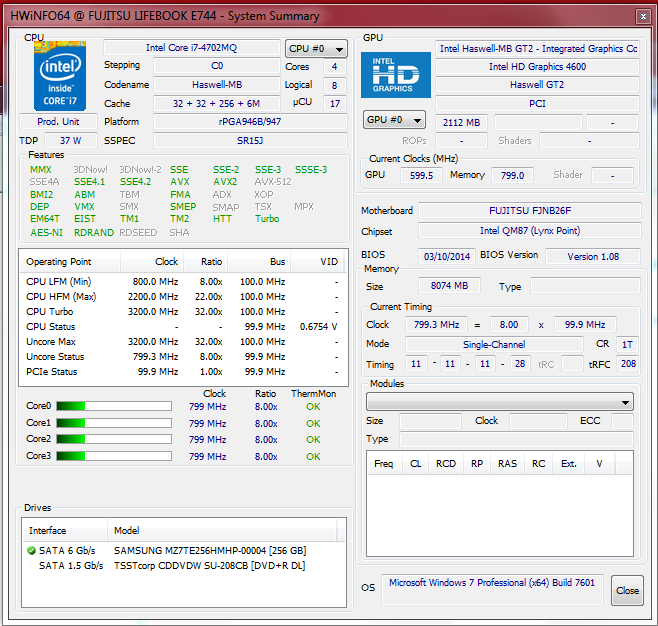Click the green SATA status icon
Viewport: 658px width, 626px height.
click(31, 550)
